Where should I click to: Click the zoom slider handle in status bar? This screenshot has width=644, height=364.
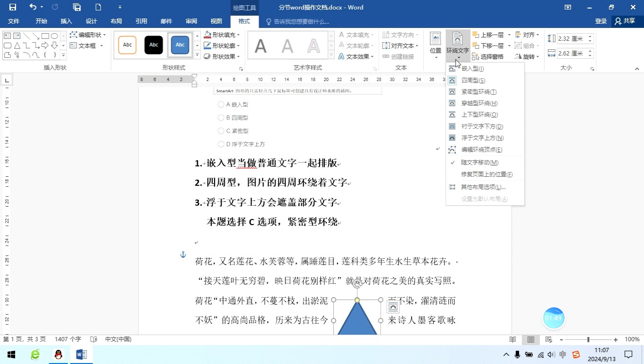click(588, 339)
